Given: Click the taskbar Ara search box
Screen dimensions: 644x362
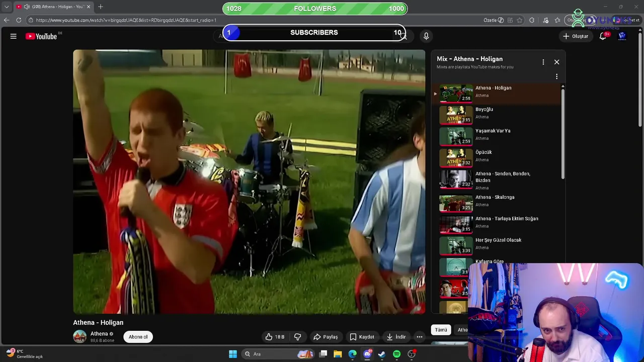Looking at the screenshot, I should tap(278, 354).
